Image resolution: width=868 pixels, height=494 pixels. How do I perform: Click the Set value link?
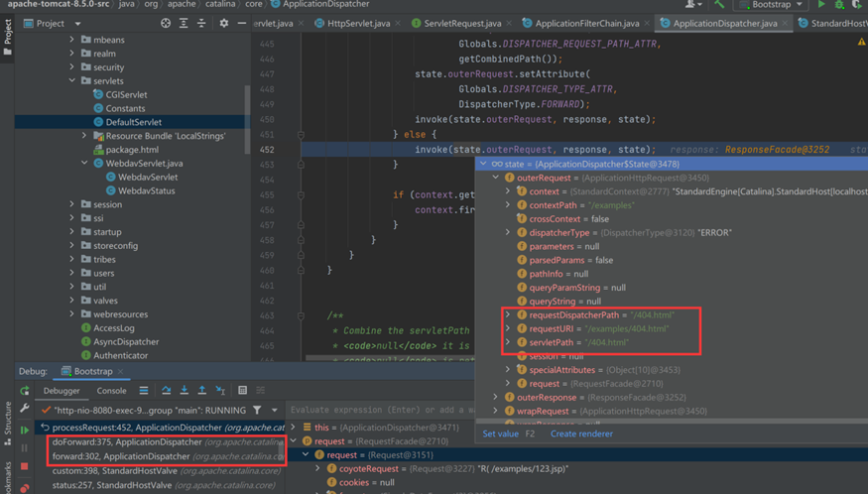click(500, 433)
